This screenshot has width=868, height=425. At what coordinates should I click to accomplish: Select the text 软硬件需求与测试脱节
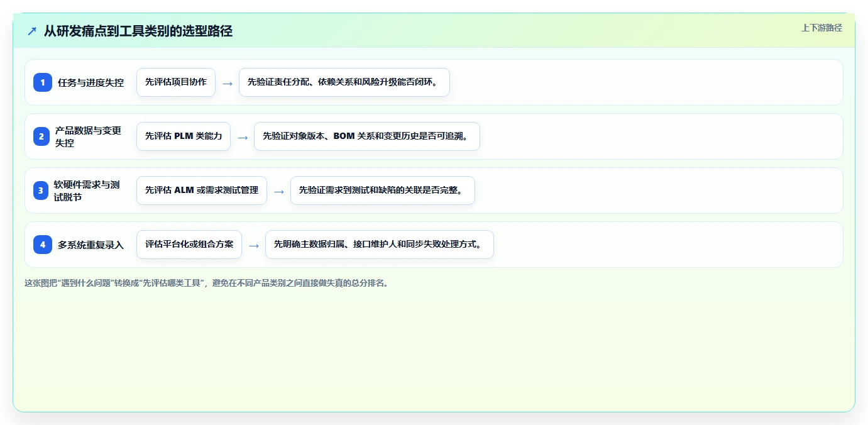click(x=87, y=190)
